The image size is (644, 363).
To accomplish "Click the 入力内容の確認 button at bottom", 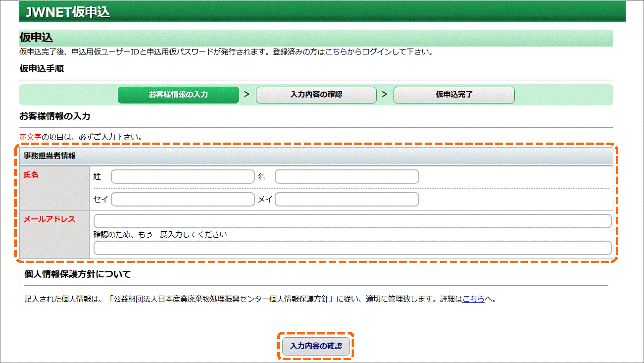I will 316,346.
